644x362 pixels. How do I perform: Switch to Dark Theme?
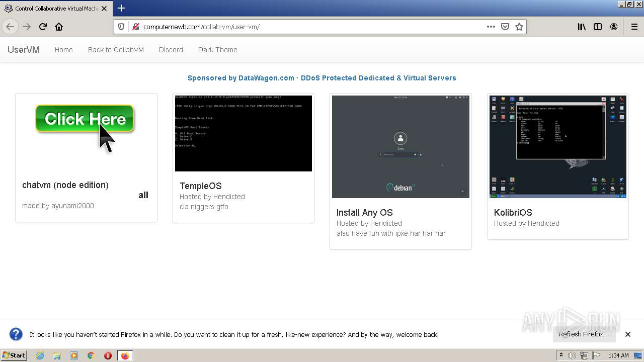218,50
